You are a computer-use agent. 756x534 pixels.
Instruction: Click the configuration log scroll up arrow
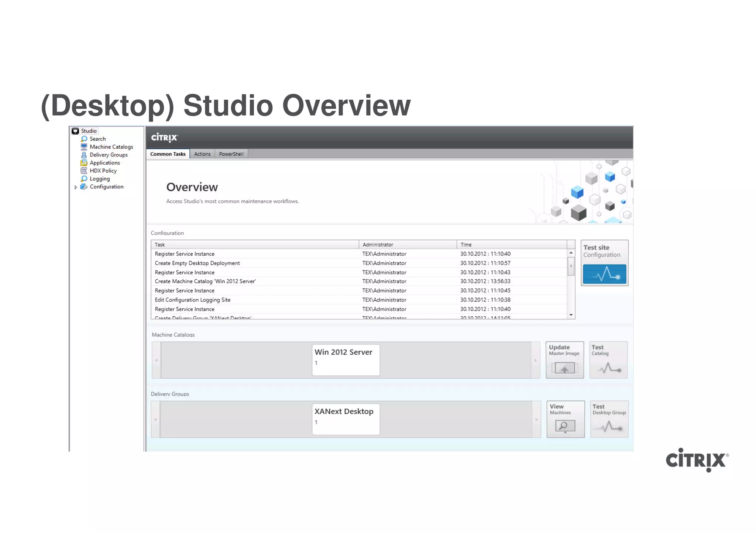click(x=571, y=253)
